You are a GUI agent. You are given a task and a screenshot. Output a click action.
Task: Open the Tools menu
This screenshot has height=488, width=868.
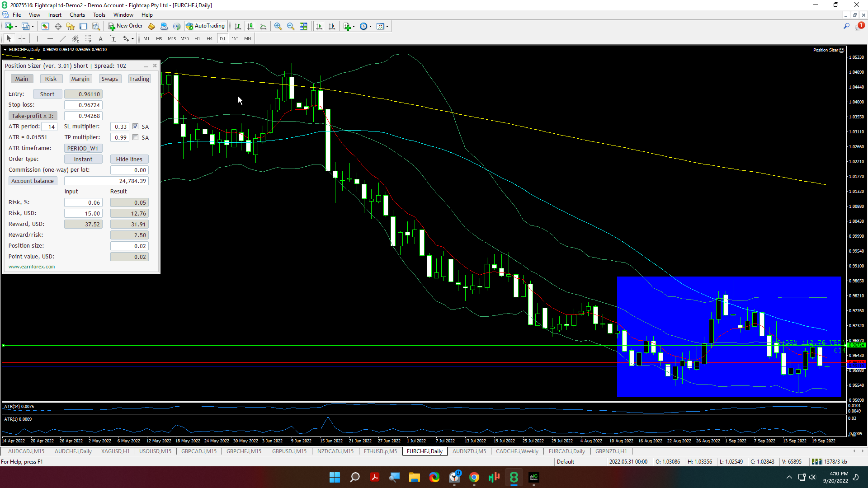coord(99,15)
